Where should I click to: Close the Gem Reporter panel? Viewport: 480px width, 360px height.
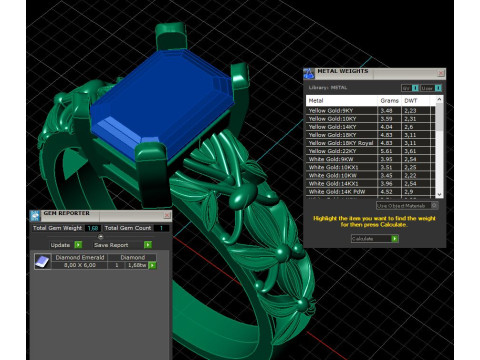(167, 216)
